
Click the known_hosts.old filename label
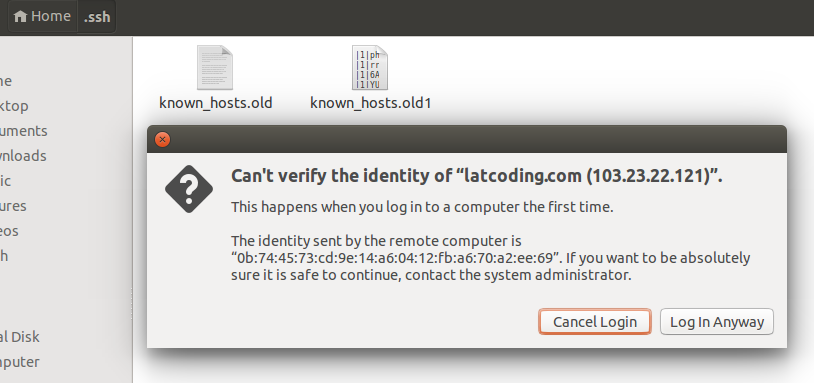click(215, 103)
